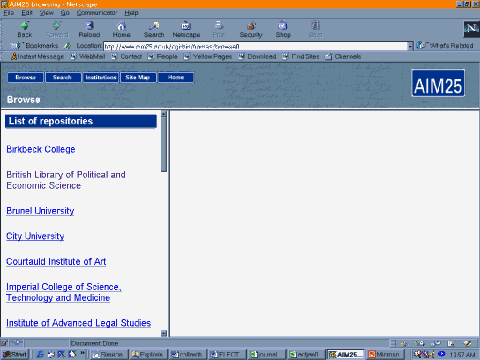Expand the Location URL history dropdown

click(410, 46)
